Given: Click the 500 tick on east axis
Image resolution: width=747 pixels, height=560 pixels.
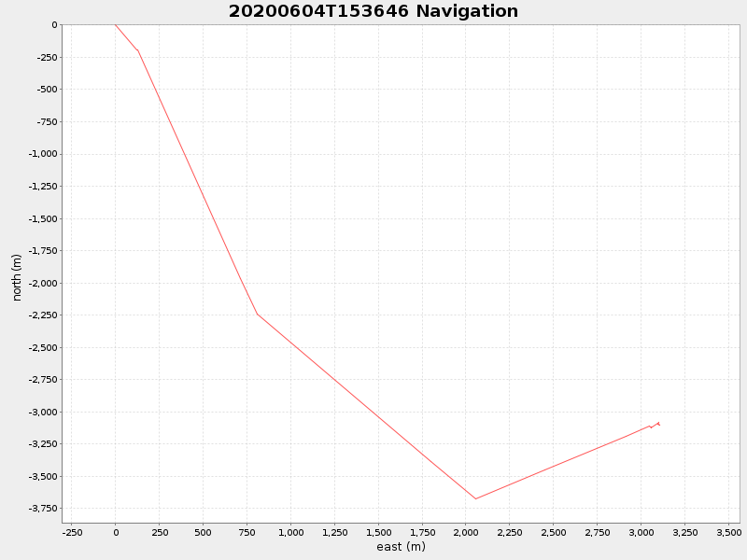Looking at the screenshot, I should pyautogui.click(x=203, y=532).
